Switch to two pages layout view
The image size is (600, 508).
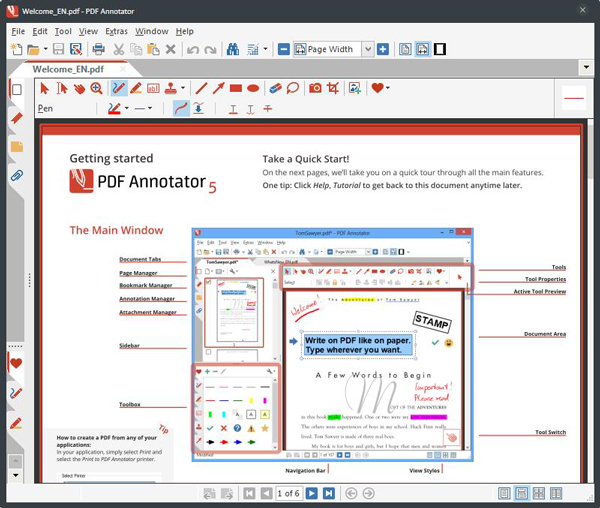[539, 493]
